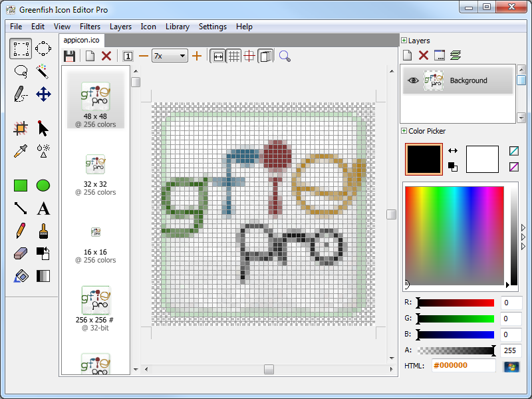Save the icon file
Viewport: 532px width, 399px height.
[x=69, y=56]
